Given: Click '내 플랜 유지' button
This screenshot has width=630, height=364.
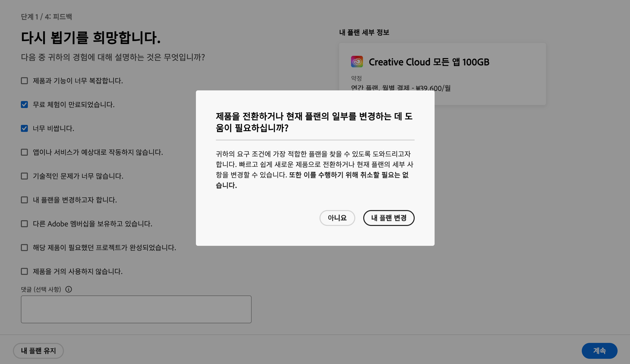Looking at the screenshot, I should click(x=38, y=351).
